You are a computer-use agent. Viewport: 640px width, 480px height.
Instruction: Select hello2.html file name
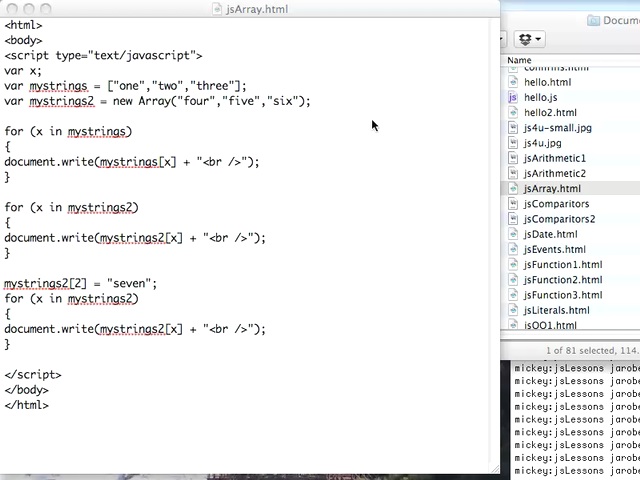(x=550, y=112)
